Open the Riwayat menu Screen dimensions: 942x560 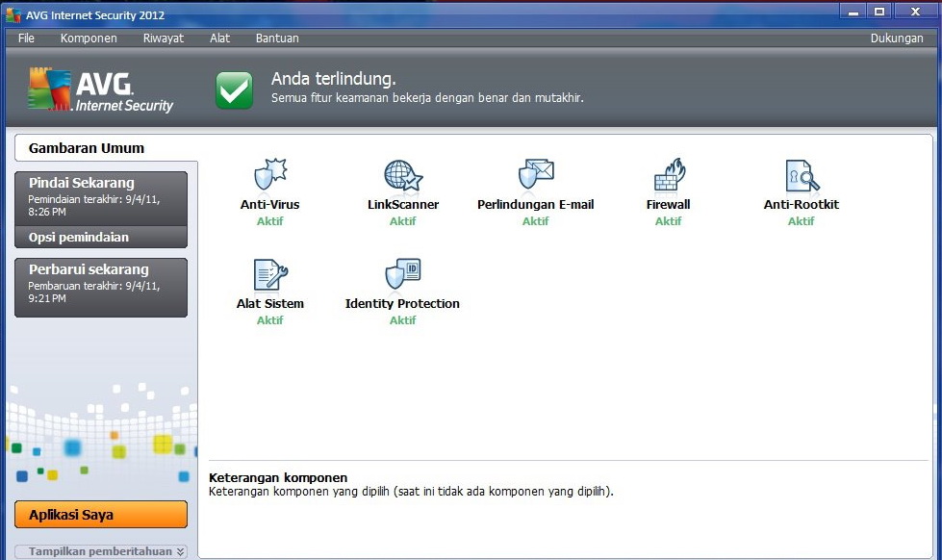click(164, 38)
